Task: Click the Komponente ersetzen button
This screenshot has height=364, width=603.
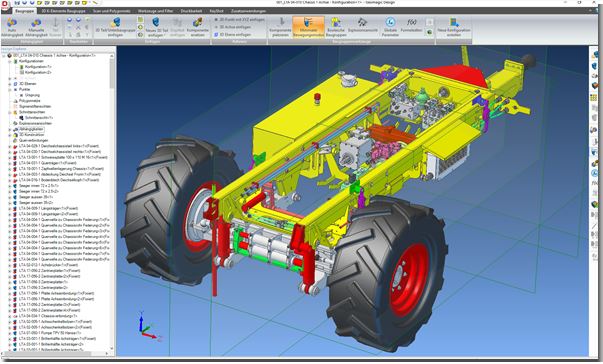Action: point(198,27)
